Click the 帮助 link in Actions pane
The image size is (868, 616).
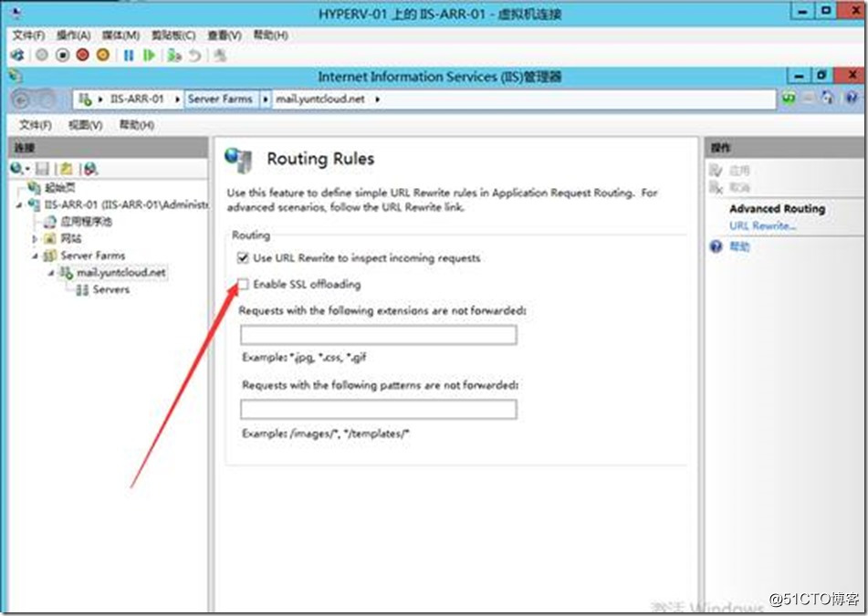[739, 246]
